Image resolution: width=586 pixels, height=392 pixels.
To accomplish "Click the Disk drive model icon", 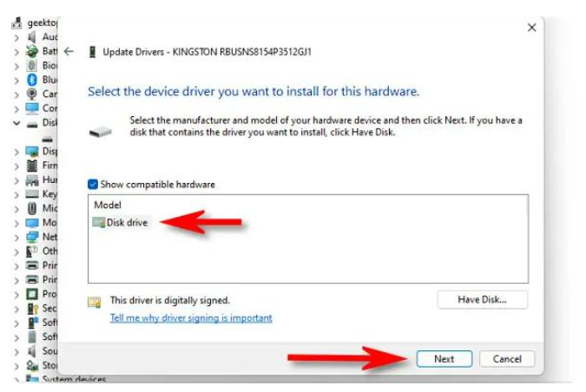I will [x=99, y=223].
